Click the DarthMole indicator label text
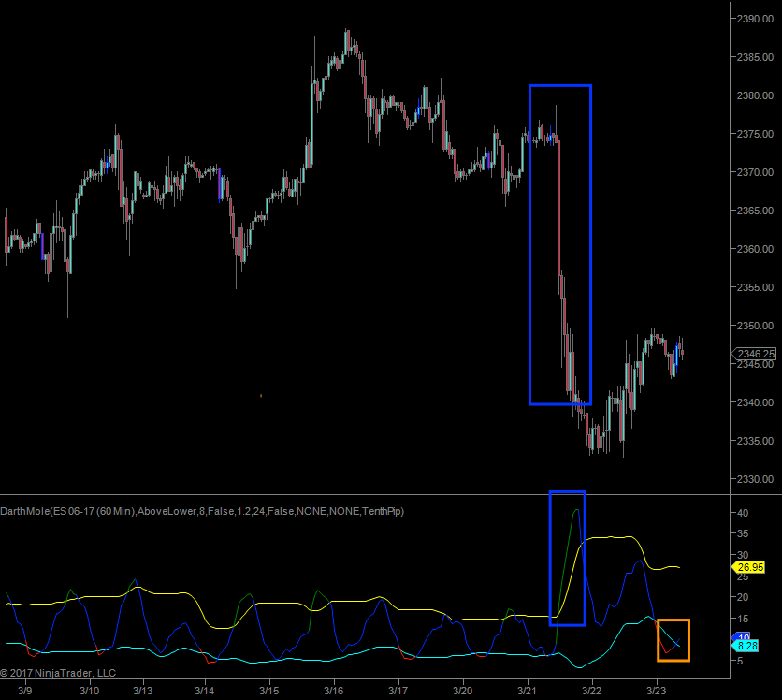The width and height of the screenshot is (782, 700). [202, 511]
